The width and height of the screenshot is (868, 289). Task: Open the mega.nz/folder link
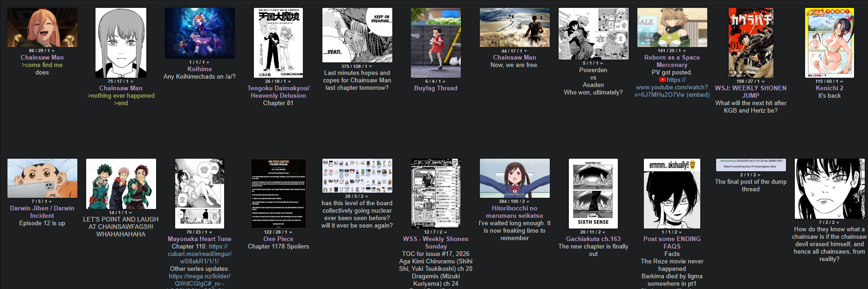(x=199, y=280)
